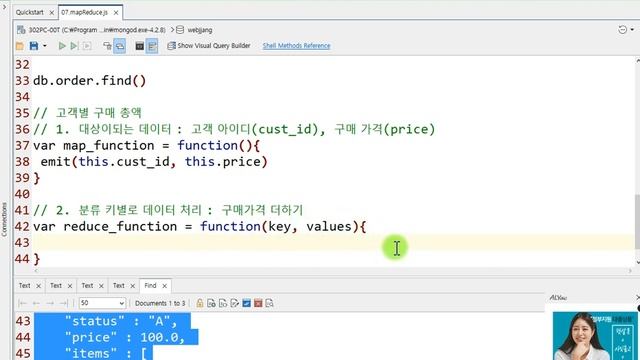The height and width of the screenshot is (360, 640).
Task: Go to first page of results
Action: pos(22,303)
